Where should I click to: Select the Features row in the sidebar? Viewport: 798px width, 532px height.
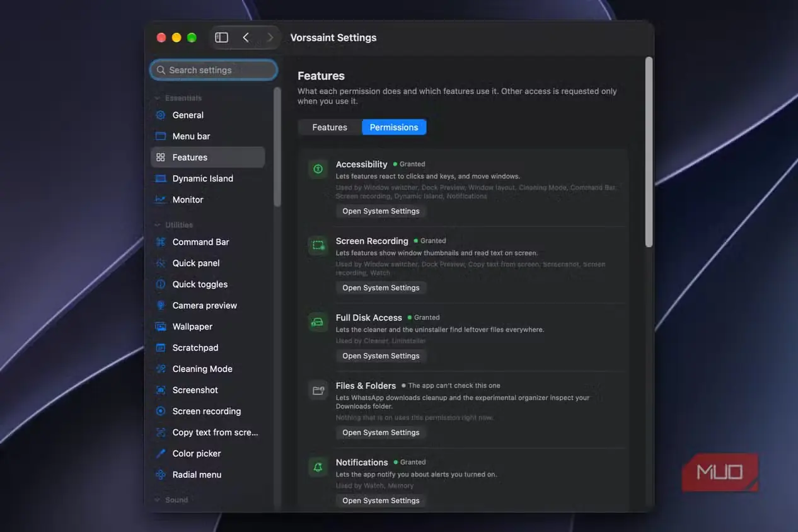[208, 158]
